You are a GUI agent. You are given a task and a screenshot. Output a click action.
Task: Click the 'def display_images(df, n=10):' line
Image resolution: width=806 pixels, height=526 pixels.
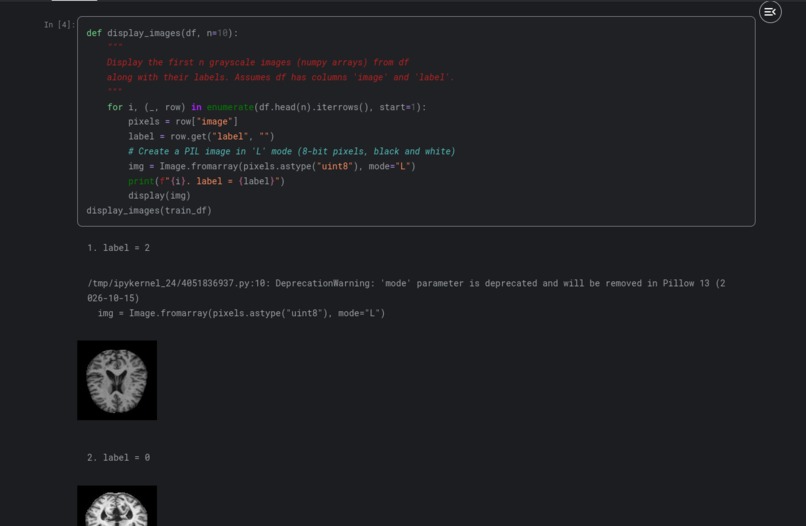(x=162, y=33)
